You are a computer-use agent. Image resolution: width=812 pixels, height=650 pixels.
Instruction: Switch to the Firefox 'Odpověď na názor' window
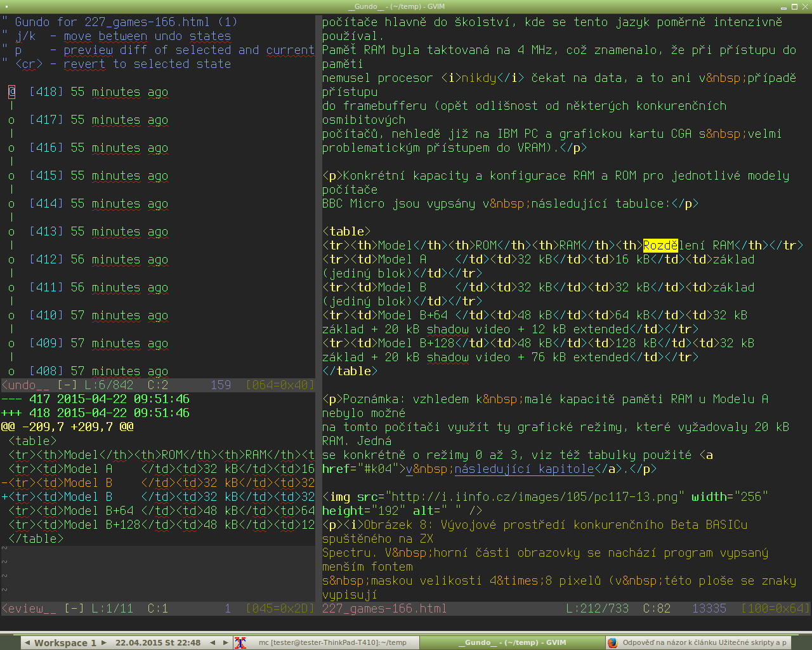704,642
